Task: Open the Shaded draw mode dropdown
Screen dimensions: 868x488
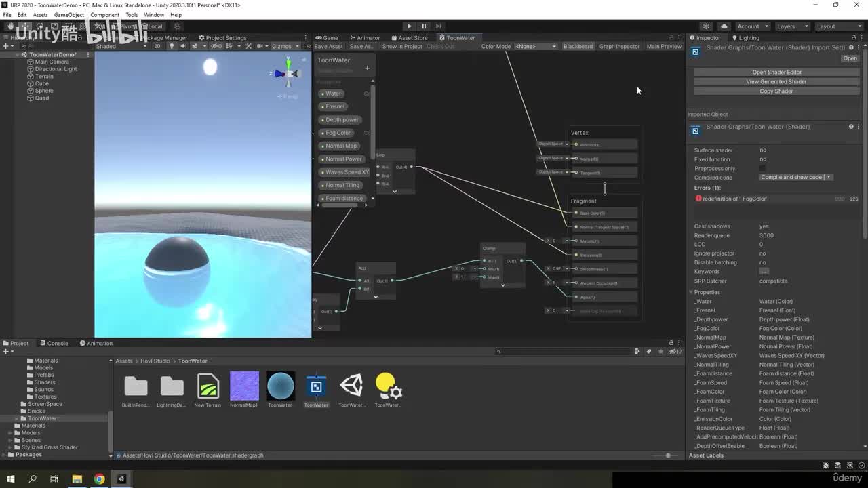Action: (121, 46)
